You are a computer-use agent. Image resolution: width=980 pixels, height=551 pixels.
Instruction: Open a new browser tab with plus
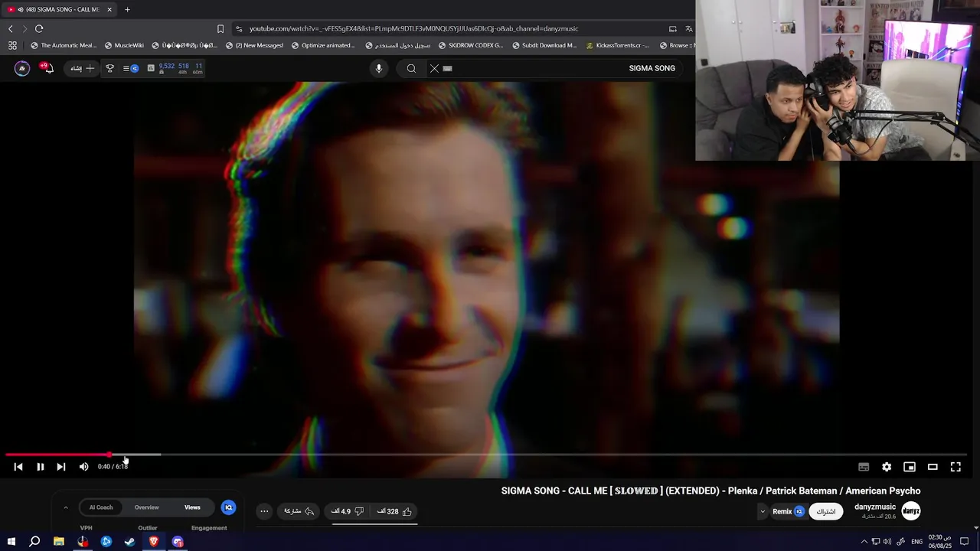pos(127,9)
